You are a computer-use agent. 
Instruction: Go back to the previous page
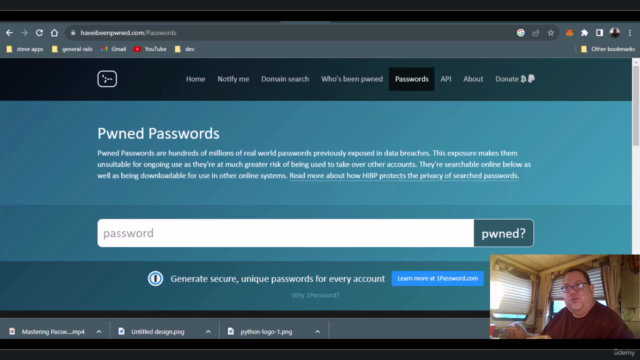(x=9, y=33)
